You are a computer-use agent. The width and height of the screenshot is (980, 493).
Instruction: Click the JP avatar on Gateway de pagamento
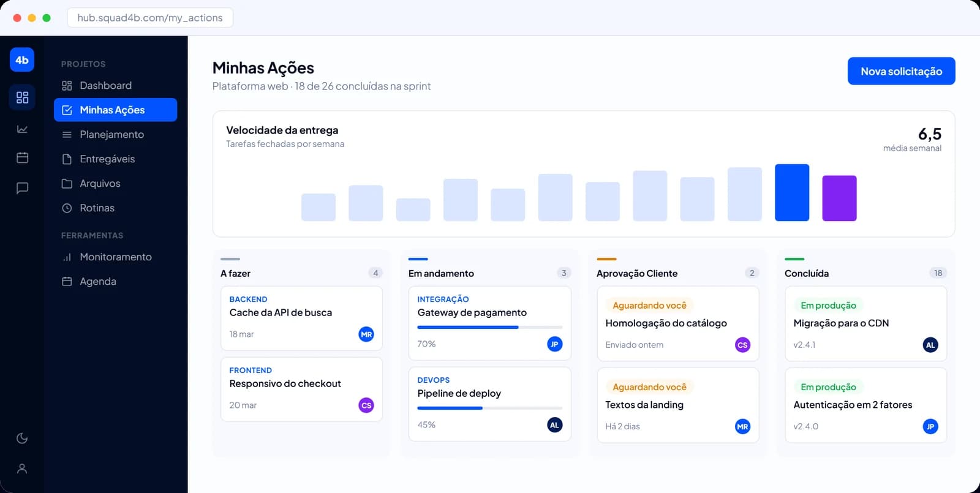click(x=554, y=344)
